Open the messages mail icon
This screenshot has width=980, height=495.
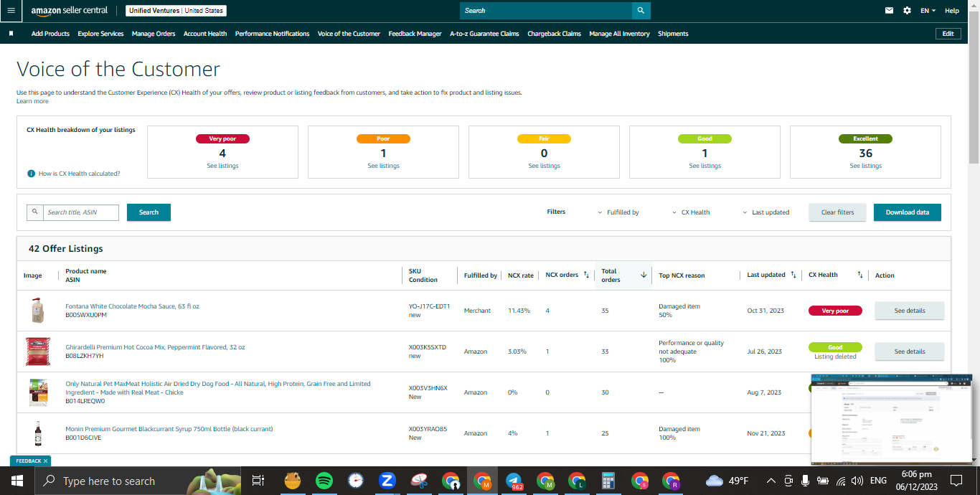(890, 11)
